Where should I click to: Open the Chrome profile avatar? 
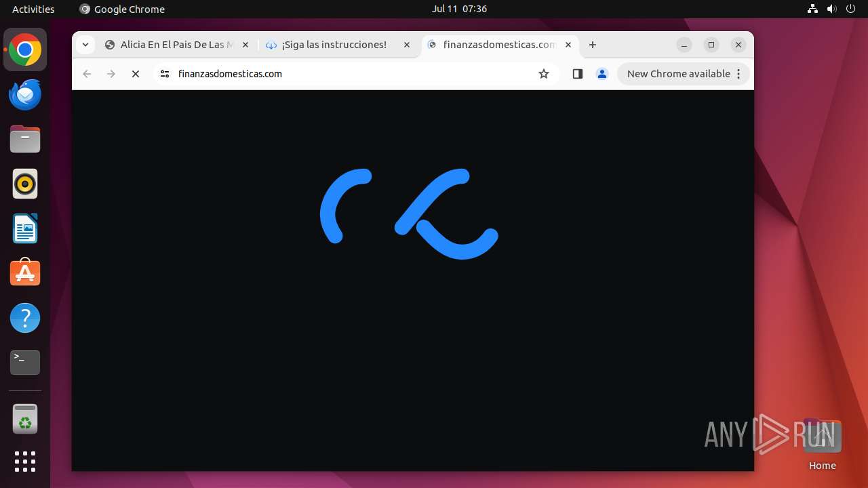click(x=602, y=74)
